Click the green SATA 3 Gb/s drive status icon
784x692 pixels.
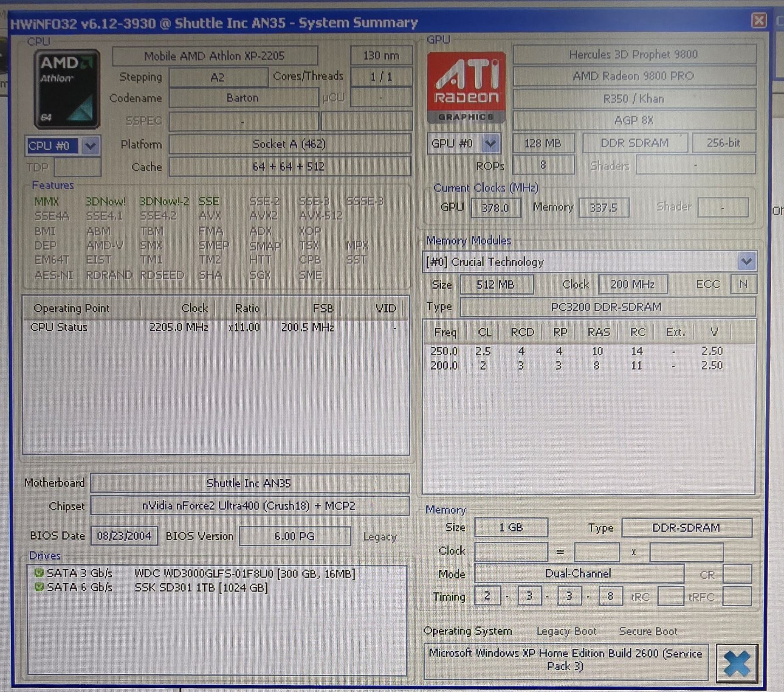click(x=39, y=573)
